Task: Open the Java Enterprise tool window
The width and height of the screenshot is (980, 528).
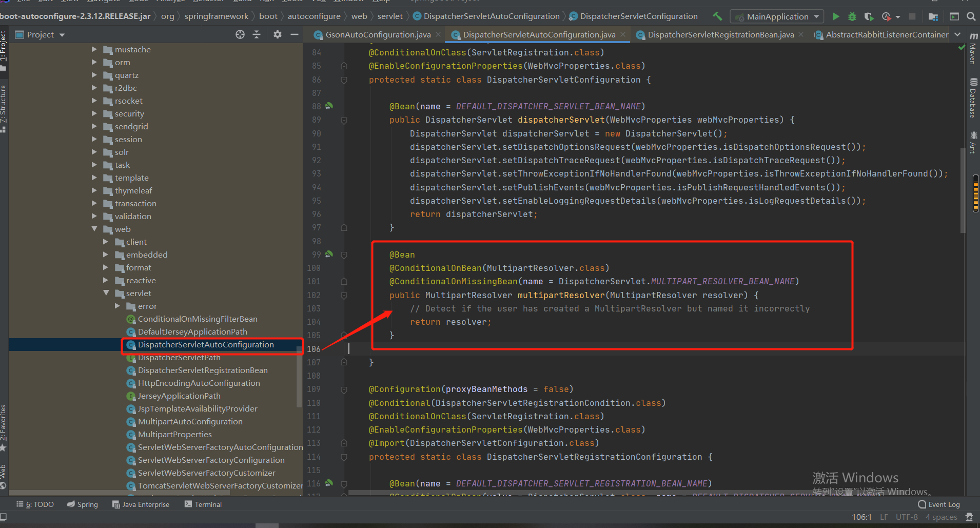Action: point(141,504)
